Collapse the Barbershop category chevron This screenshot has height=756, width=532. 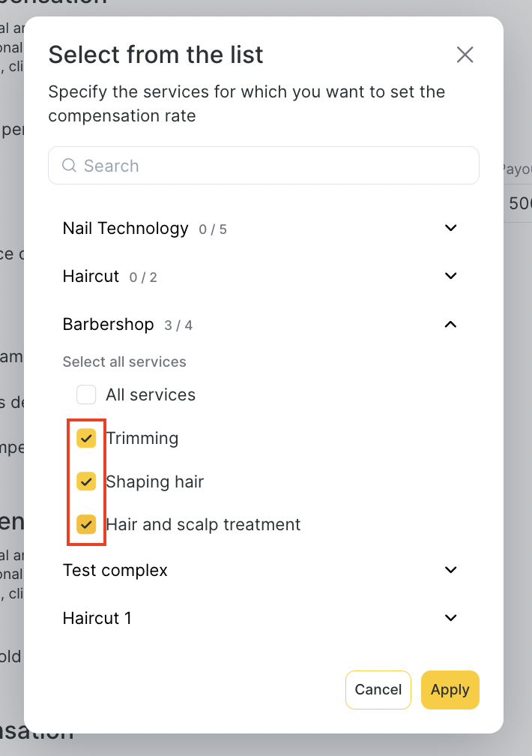pos(450,324)
